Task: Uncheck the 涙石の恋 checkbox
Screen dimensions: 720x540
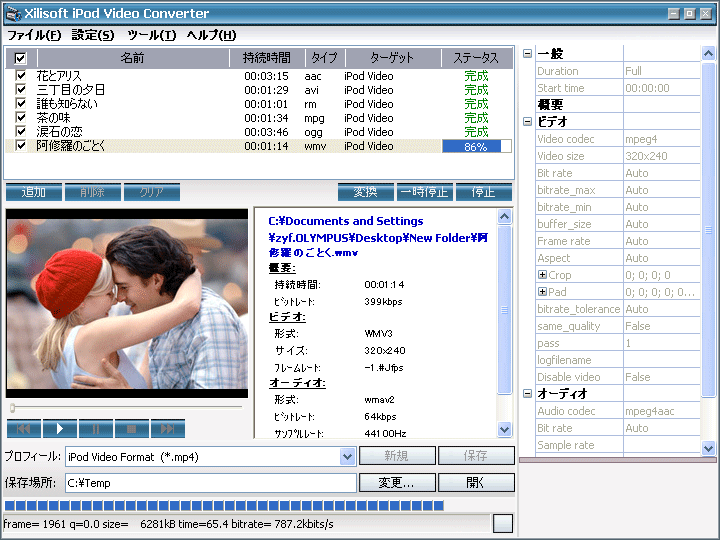Action: 21,131
